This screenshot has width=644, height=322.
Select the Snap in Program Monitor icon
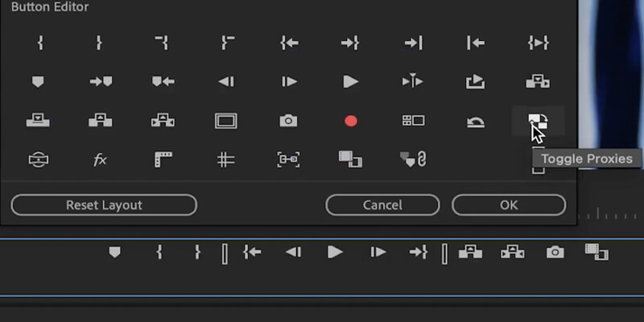click(288, 159)
